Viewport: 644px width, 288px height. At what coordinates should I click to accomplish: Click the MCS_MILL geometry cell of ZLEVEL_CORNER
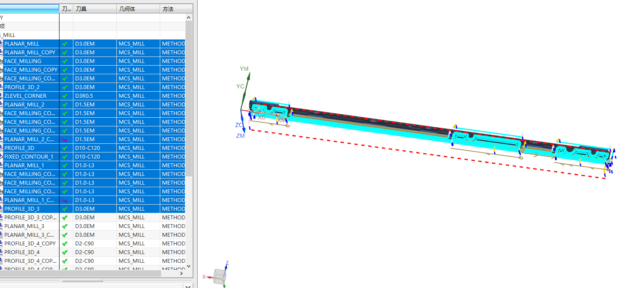click(138, 96)
